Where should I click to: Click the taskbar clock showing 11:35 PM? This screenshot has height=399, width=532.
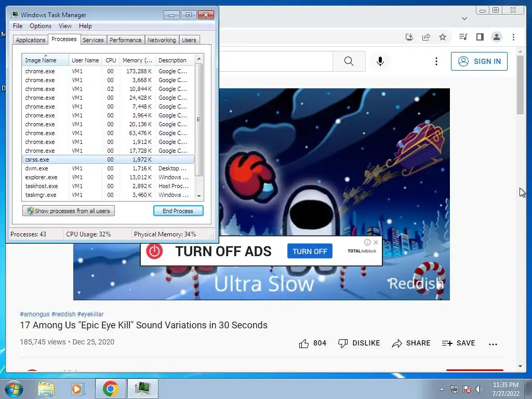(x=506, y=389)
